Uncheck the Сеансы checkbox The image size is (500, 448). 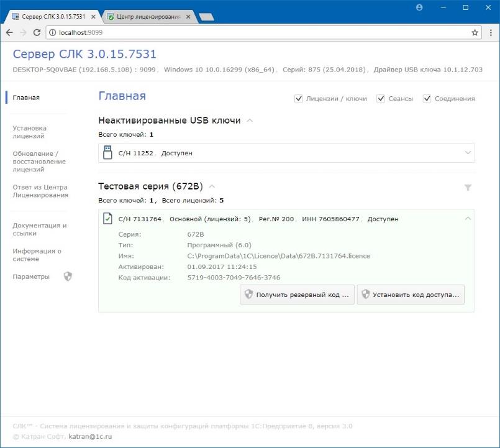(381, 99)
